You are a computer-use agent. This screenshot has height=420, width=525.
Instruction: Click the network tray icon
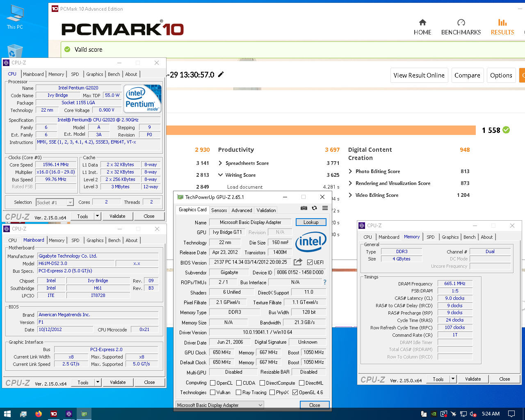463,414
